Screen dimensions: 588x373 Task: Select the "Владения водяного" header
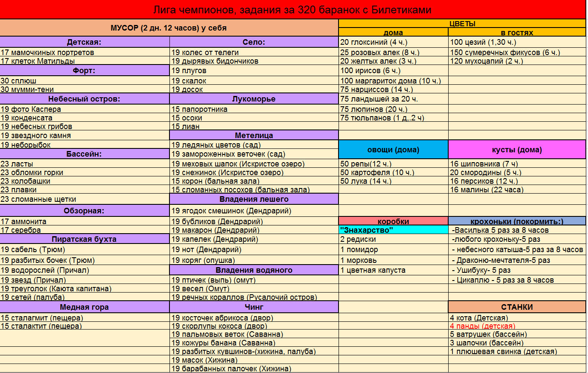[254, 270]
